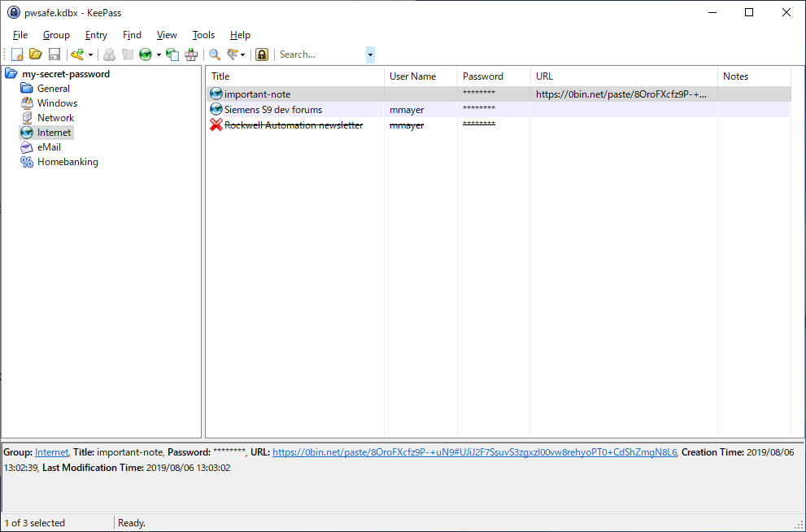Click the 0bin.net URL cell in entry list

pyautogui.click(x=621, y=94)
